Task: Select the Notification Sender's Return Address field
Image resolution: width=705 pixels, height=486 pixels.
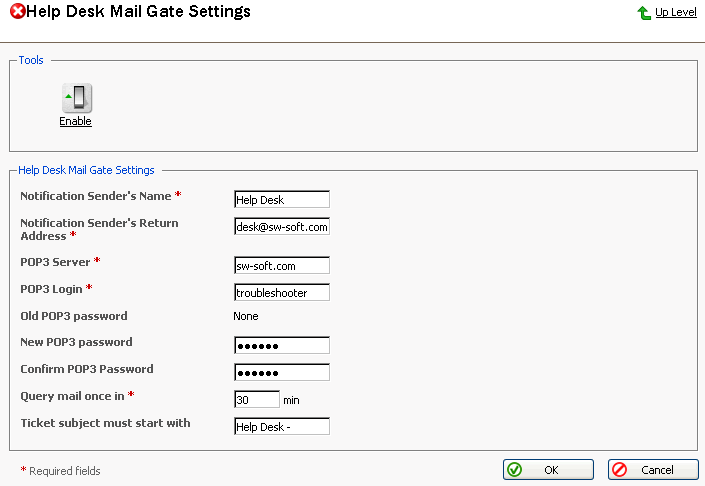Action: tap(281, 227)
